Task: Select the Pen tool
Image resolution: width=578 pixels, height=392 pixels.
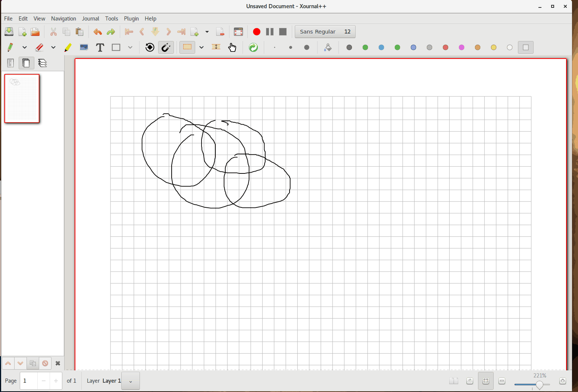Action: coord(10,47)
